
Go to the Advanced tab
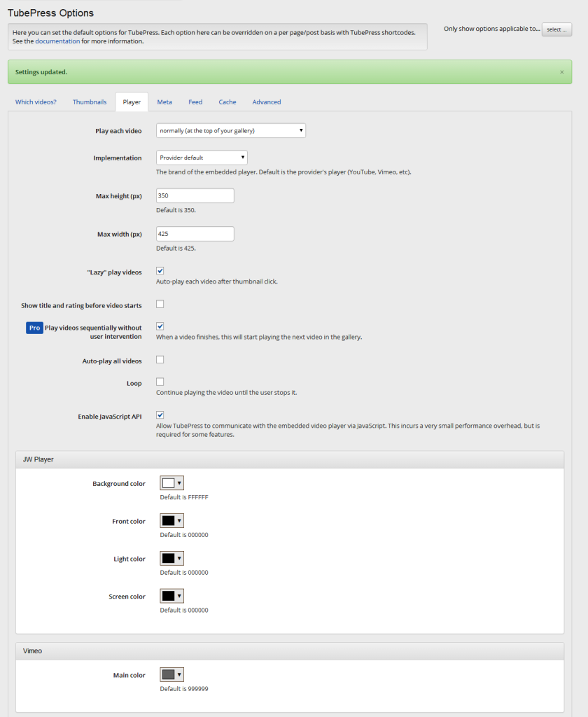click(267, 102)
